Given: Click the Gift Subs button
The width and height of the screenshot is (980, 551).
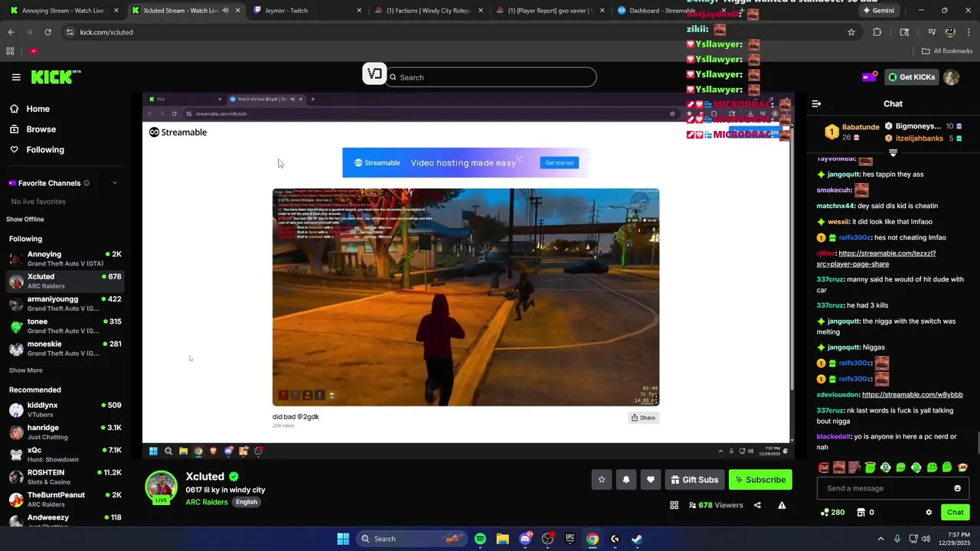Looking at the screenshot, I should click(x=694, y=480).
